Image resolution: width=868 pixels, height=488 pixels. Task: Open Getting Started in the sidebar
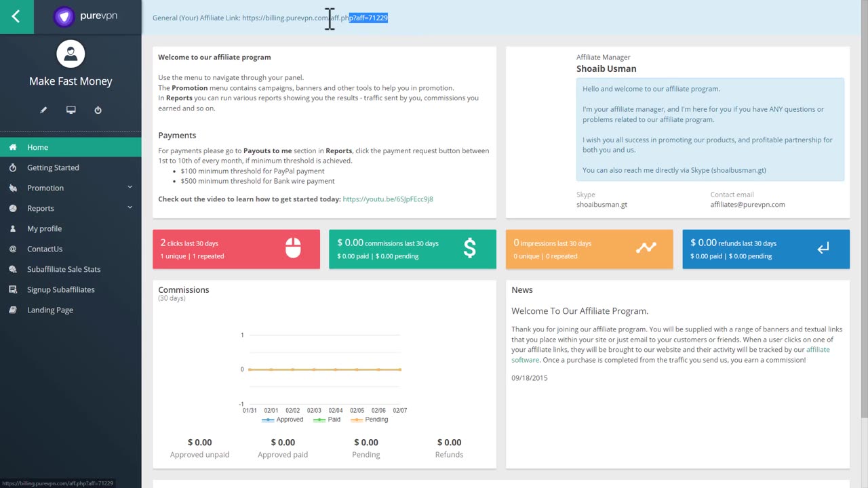[71, 167]
